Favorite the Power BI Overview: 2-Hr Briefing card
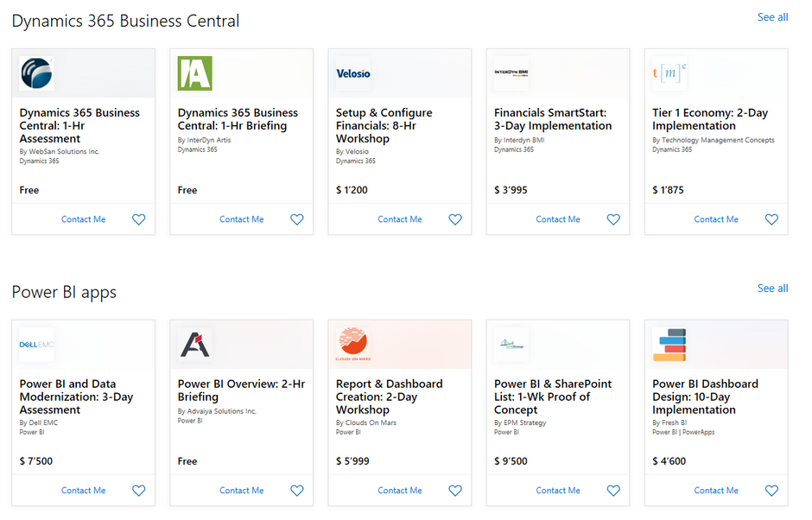 click(297, 491)
